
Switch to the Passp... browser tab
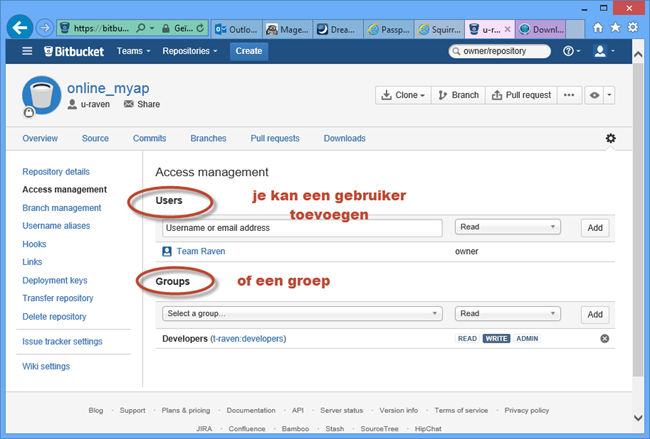389,29
